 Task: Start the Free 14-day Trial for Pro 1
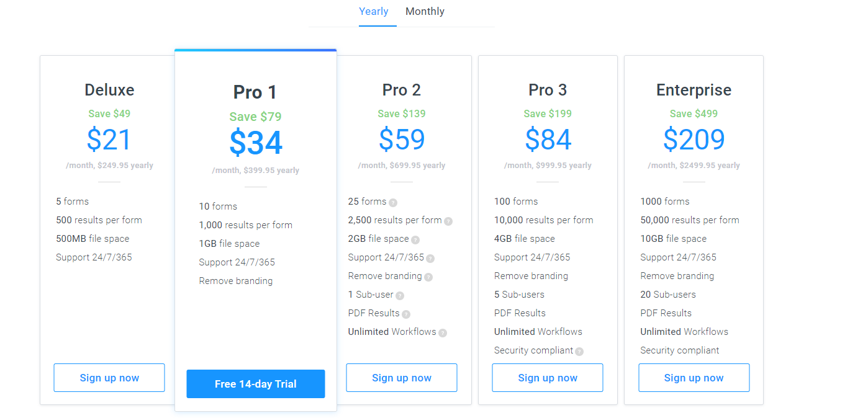click(x=256, y=384)
